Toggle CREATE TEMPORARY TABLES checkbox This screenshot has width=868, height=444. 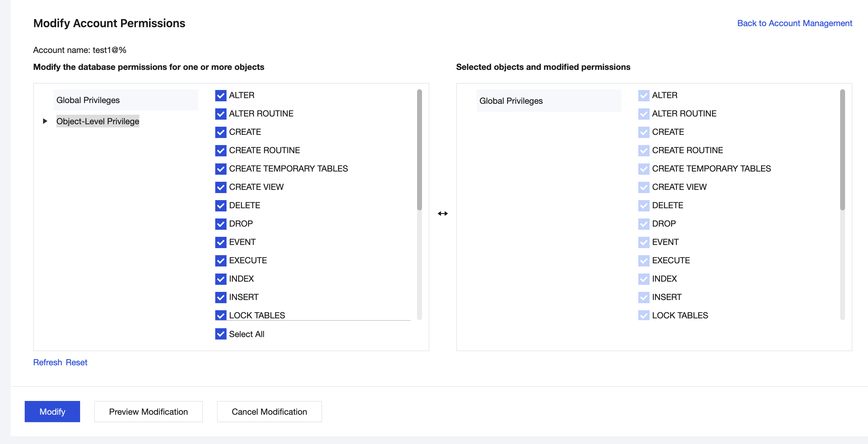(x=221, y=169)
